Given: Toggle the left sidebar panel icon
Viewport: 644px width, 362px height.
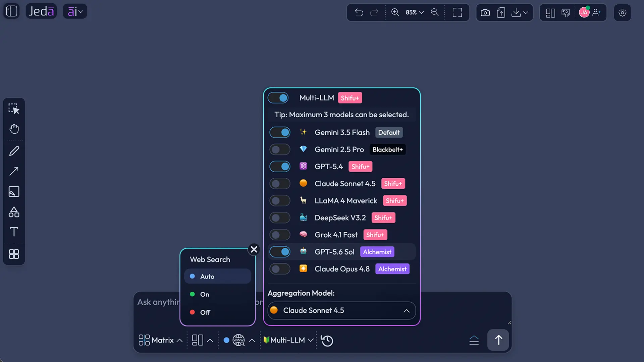Looking at the screenshot, I should (12, 11).
